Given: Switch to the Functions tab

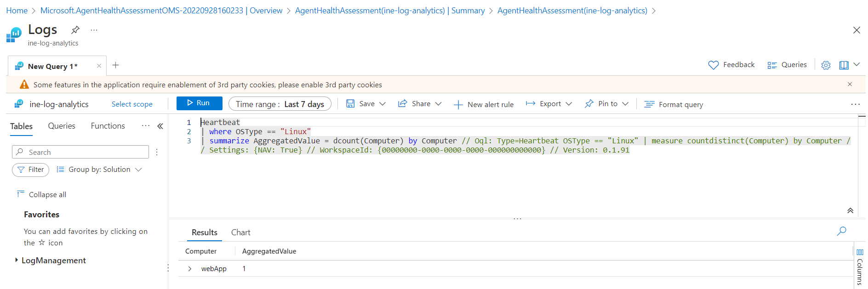Looking at the screenshot, I should tap(108, 126).
